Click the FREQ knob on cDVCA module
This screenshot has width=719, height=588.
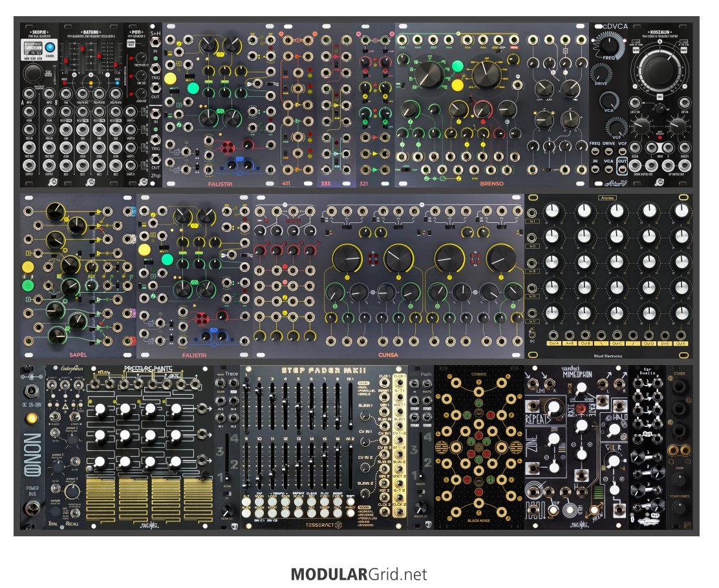coord(609,45)
